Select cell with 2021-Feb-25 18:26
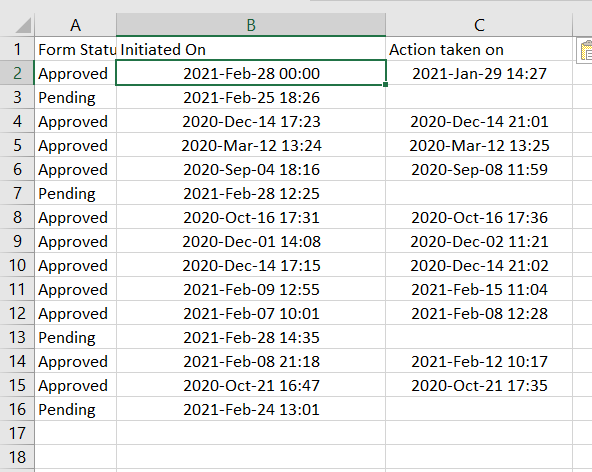This screenshot has height=472, width=592. 251,97
